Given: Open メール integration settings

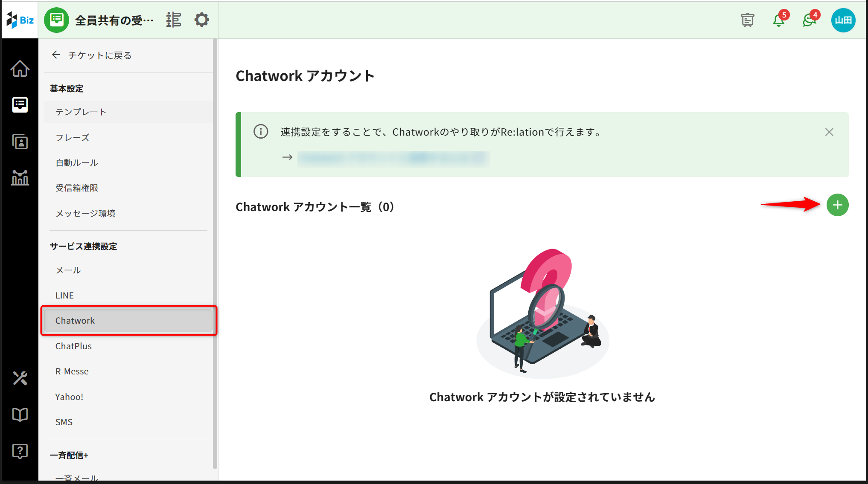Looking at the screenshot, I should (128, 270).
